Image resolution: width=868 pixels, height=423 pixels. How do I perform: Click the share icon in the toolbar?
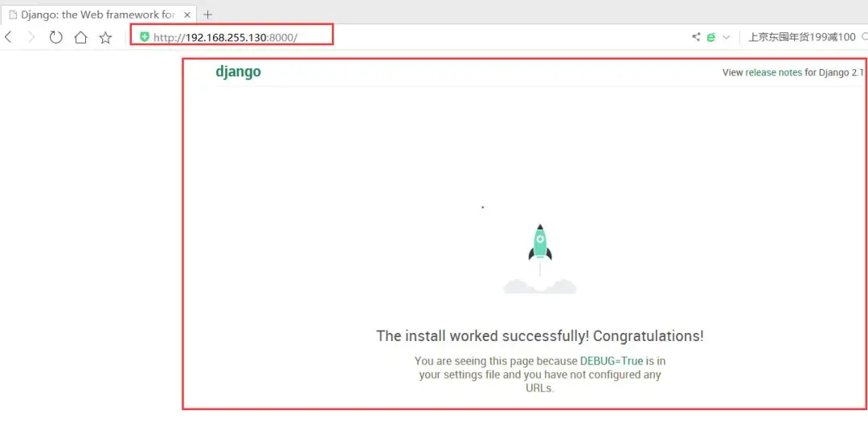pos(696,37)
